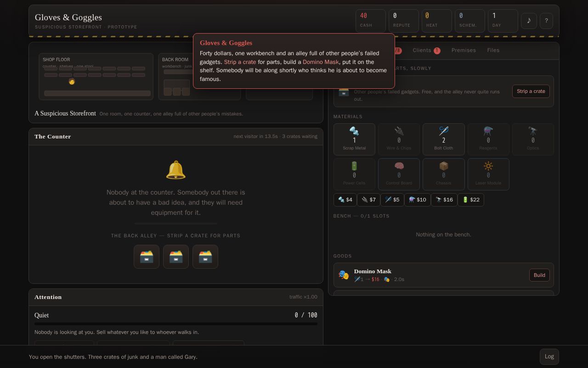Build the Domino Mask
Screen dimensions: 588x368
pos(539,275)
